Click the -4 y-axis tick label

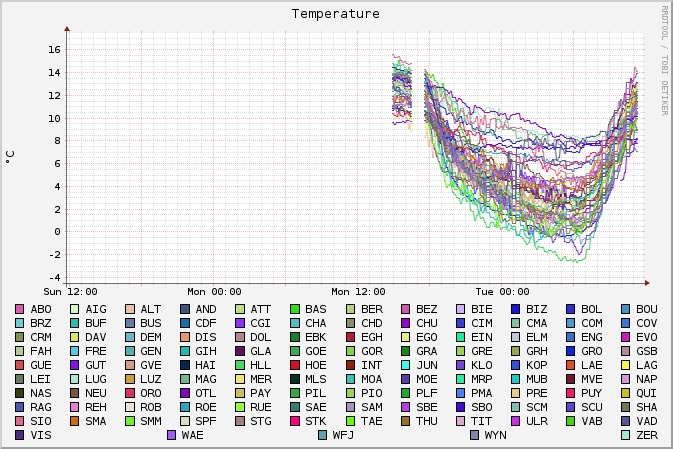[55, 278]
